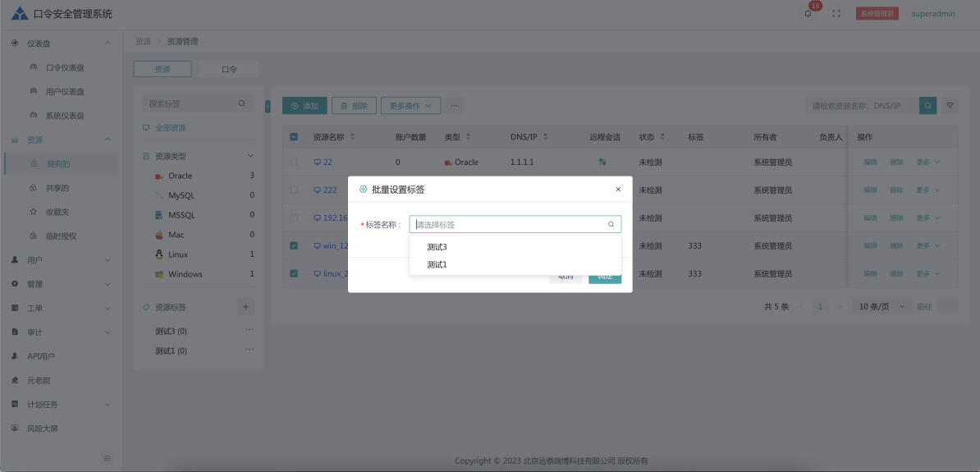980x472 pixels.
Task: Click the 请选择标签 input field
Action: click(x=509, y=224)
